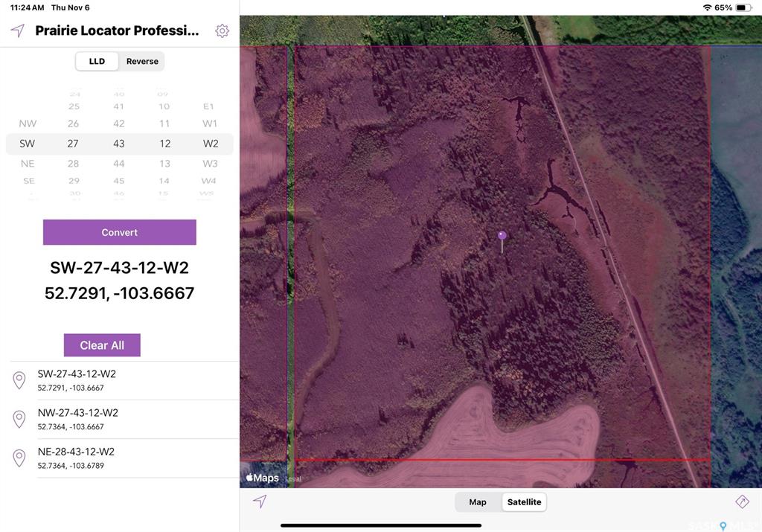Switch the map to Satellite view

(524, 502)
